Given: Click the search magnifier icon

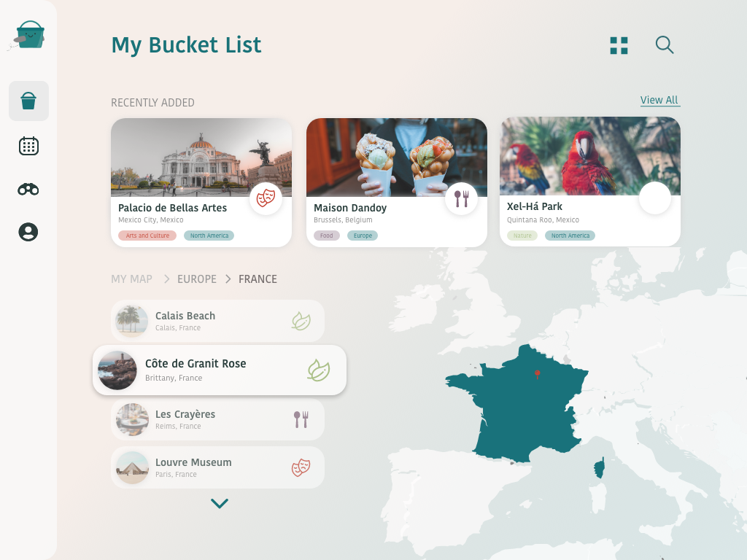Looking at the screenshot, I should pyautogui.click(x=665, y=44).
